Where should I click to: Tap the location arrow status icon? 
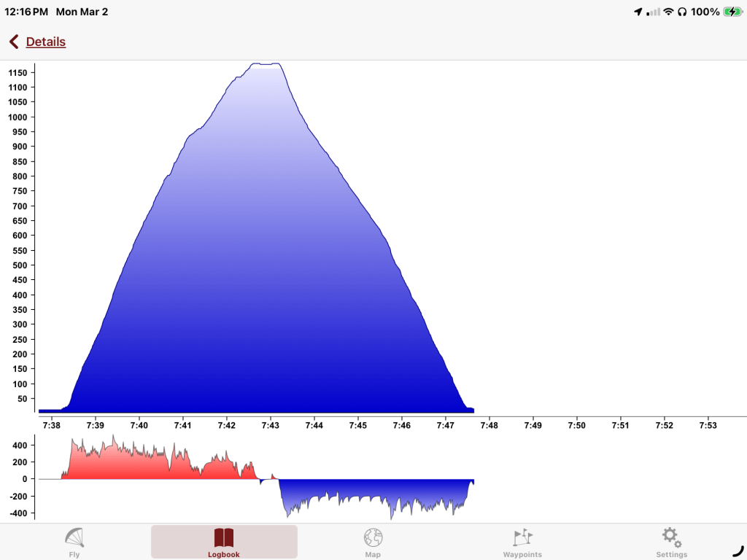[x=638, y=12]
